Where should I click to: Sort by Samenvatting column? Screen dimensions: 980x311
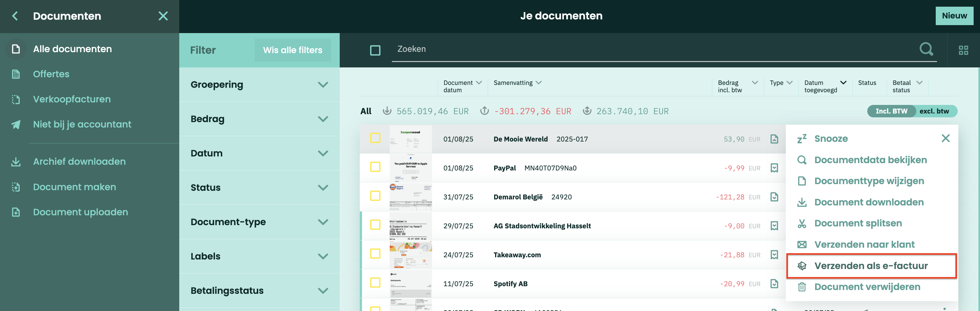pyautogui.click(x=517, y=83)
